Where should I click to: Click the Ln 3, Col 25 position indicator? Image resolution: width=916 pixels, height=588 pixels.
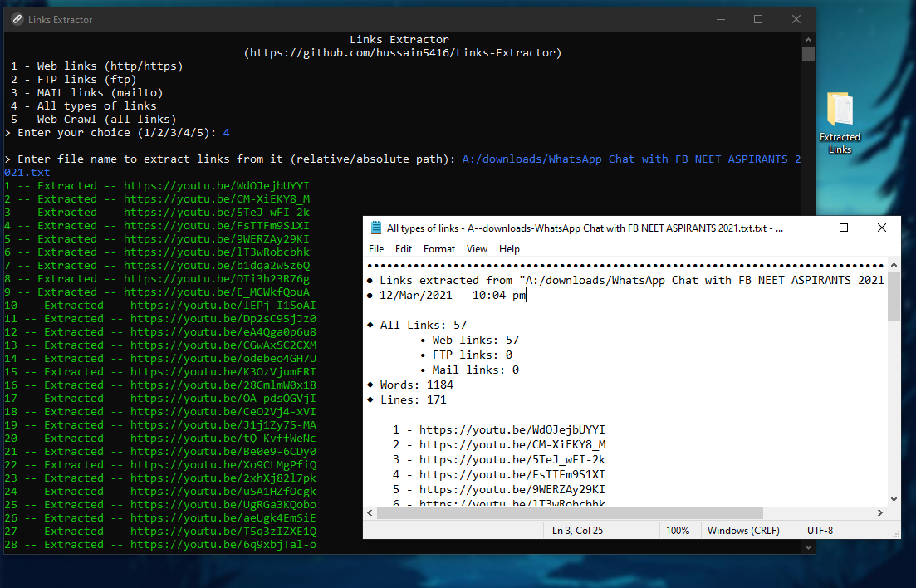click(x=576, y=530)
